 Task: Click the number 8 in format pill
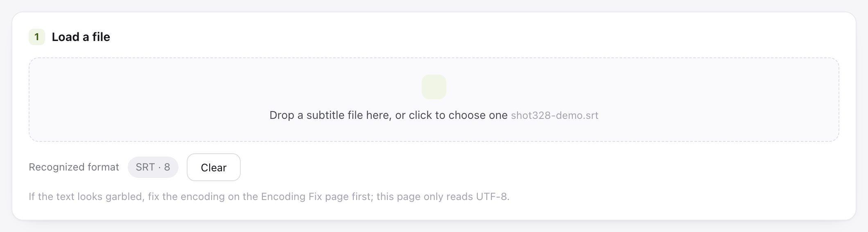point(167,167)
